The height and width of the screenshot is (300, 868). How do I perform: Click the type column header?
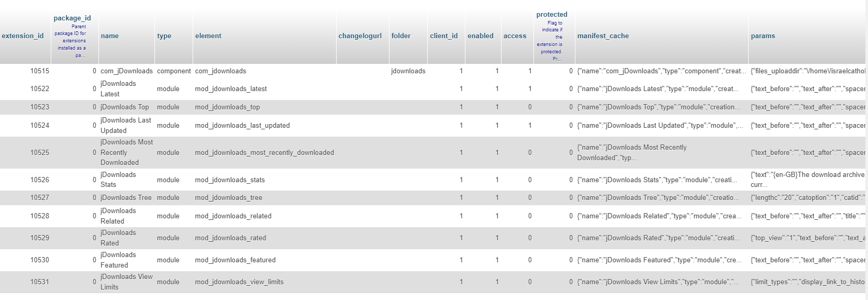[164, 36]
